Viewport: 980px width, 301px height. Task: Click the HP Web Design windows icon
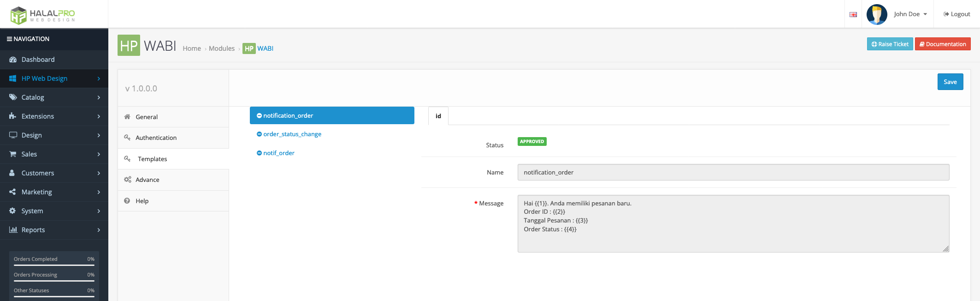point(13,78)
